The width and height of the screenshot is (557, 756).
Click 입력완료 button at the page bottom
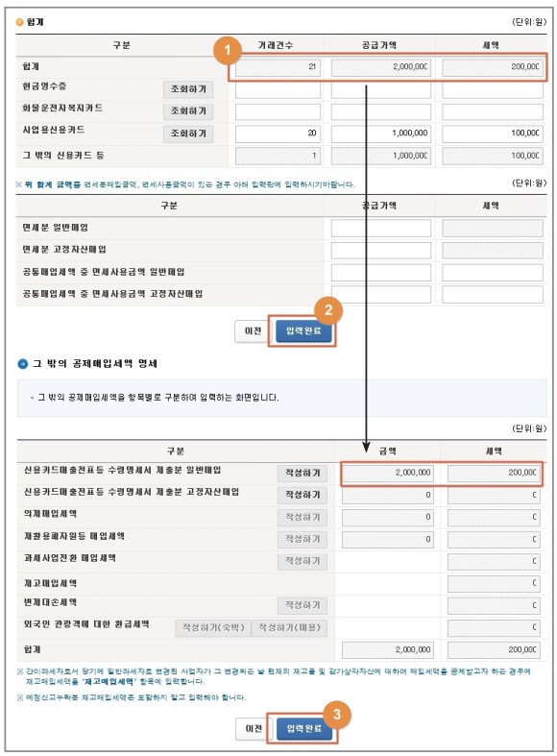(x=304, y=728)
